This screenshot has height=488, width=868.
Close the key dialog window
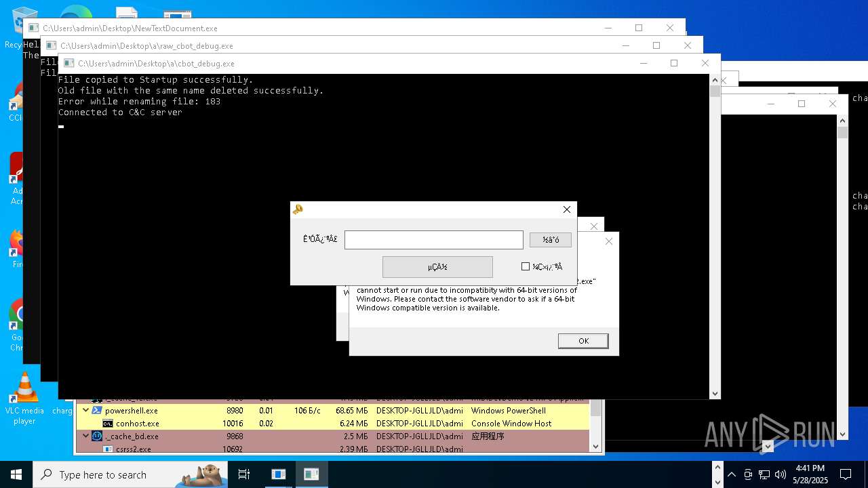567,209
